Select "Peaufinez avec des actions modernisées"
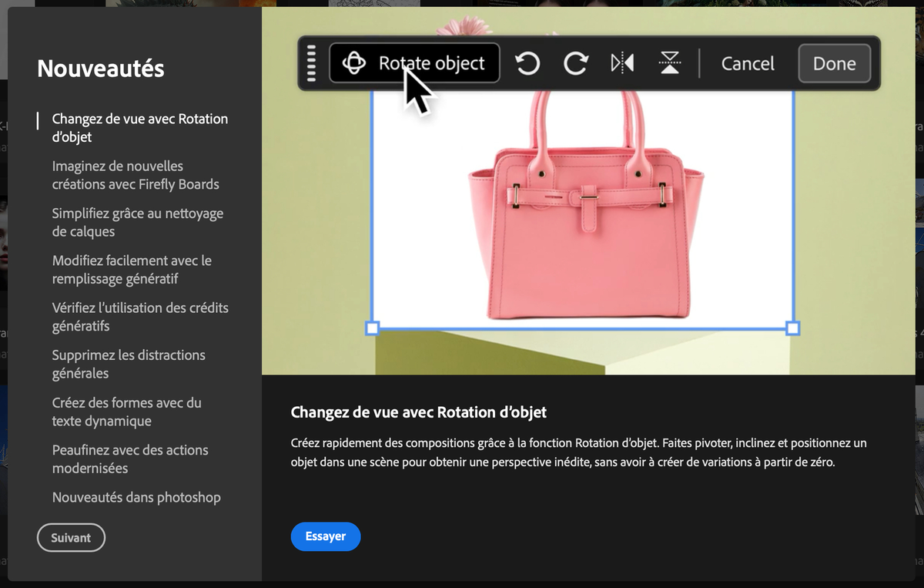 130,459
